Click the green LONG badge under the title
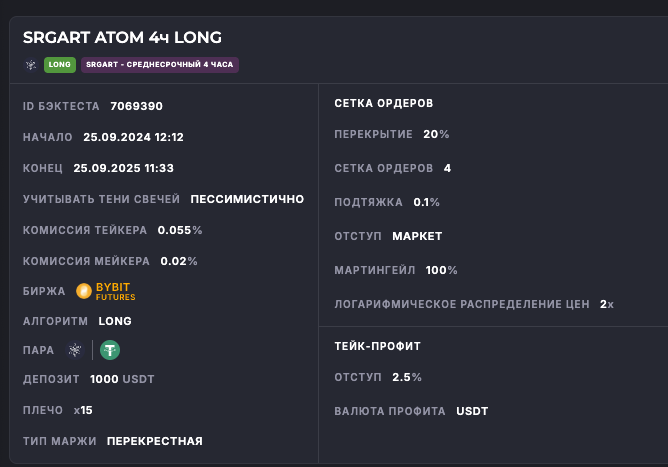Viewport: 668px width, 467px height. pyautogui.click(x=60, y=65)
